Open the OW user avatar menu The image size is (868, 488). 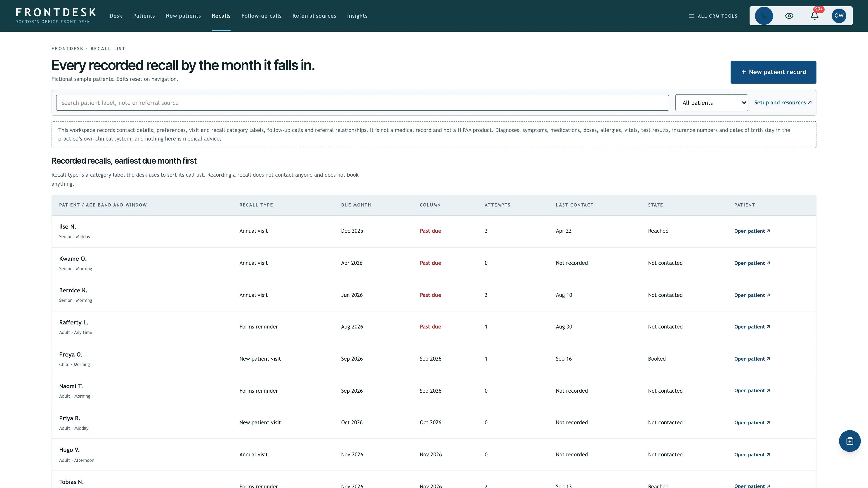pyautogui.click(x=839, y=16)
